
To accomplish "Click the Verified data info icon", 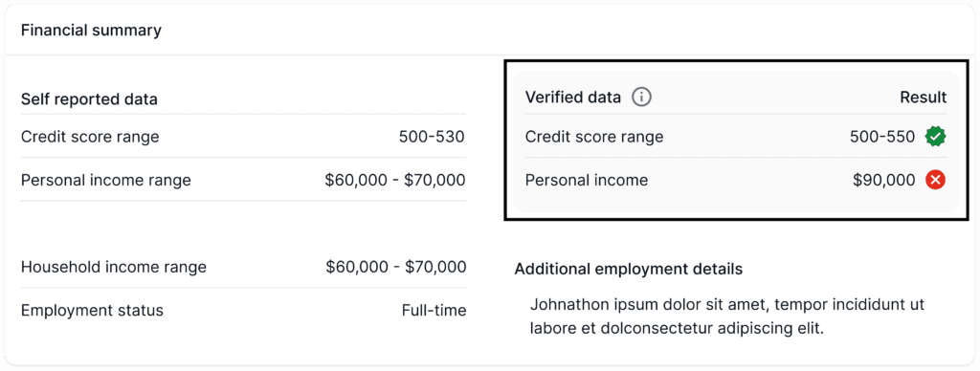I will (641, 98).
